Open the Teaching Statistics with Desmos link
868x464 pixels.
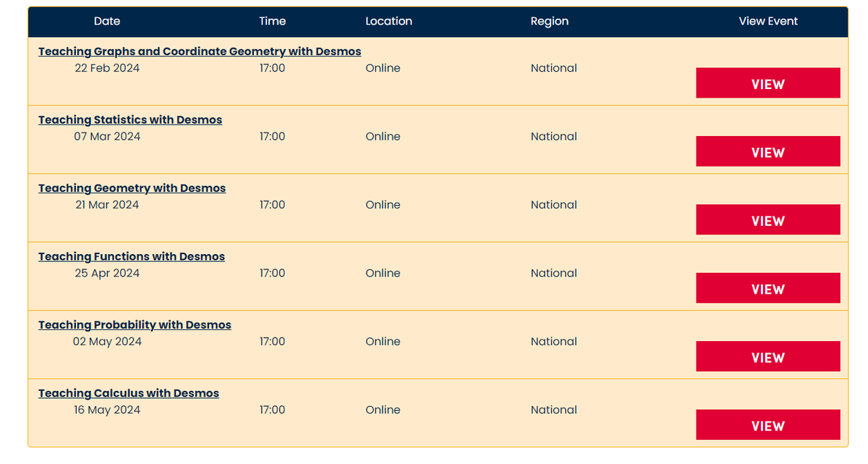(130, 119)
